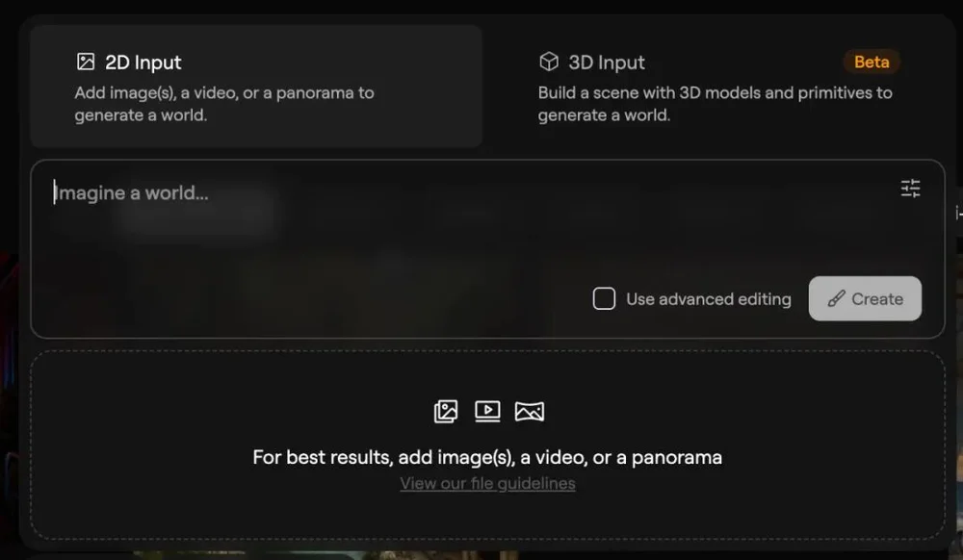Open the generation settings sliders icon
The width and height of the screenshot is (963, 560).
910,189
